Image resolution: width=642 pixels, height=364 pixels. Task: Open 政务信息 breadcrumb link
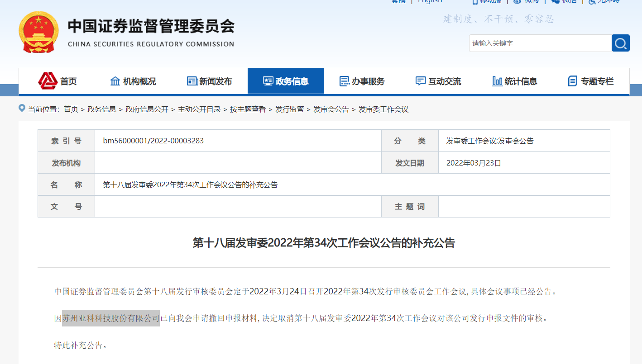click(102, 109)
